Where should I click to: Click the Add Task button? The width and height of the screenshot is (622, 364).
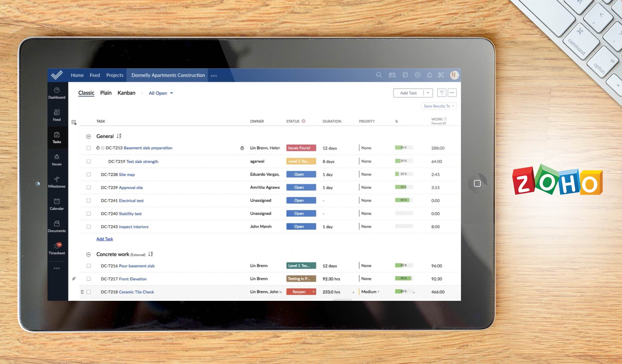pos(408,93)
